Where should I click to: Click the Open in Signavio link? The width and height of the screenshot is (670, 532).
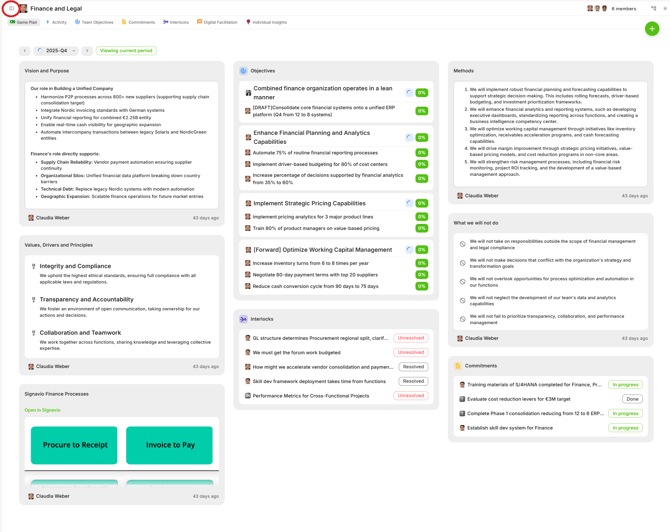click(x=43, y=410)
